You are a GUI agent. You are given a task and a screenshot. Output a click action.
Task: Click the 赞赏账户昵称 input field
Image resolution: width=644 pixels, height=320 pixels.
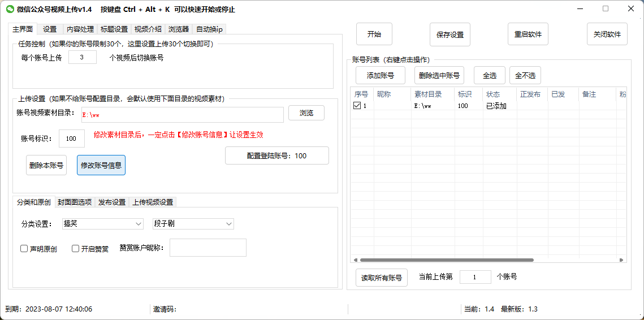tap(208, 247)
